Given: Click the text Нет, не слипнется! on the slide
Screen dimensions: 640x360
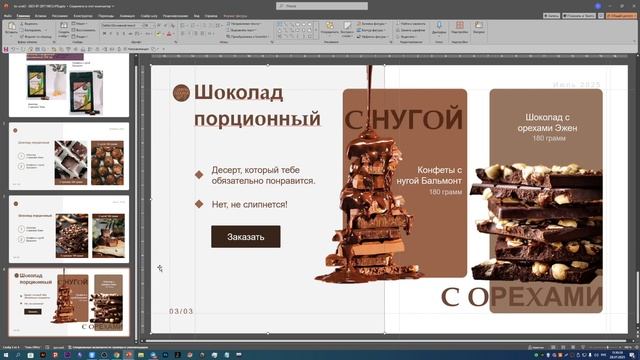Looking at the screenshot, I should coord(249,204).
